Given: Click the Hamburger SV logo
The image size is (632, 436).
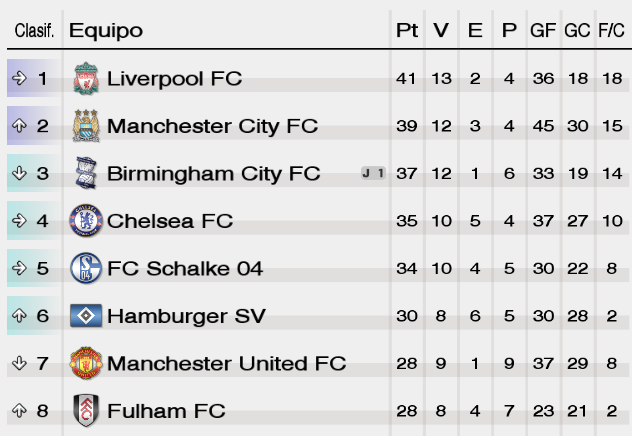Looking at the screenshot, I should 86,316.
